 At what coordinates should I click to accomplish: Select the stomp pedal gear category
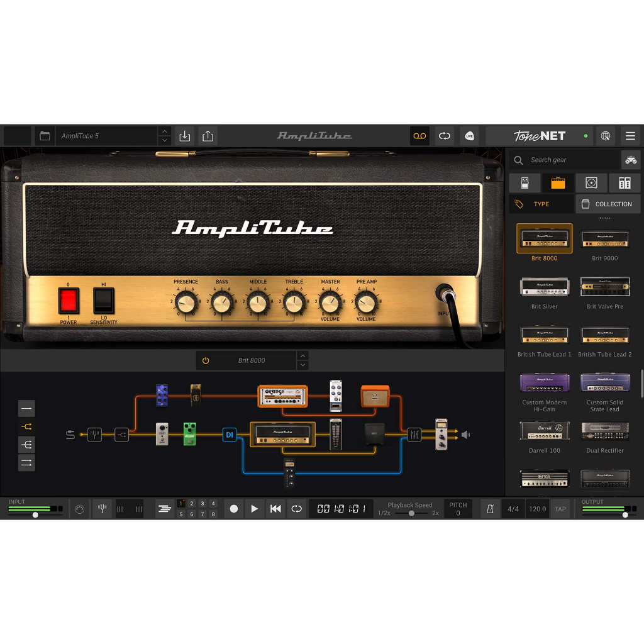tap(525, 183)
